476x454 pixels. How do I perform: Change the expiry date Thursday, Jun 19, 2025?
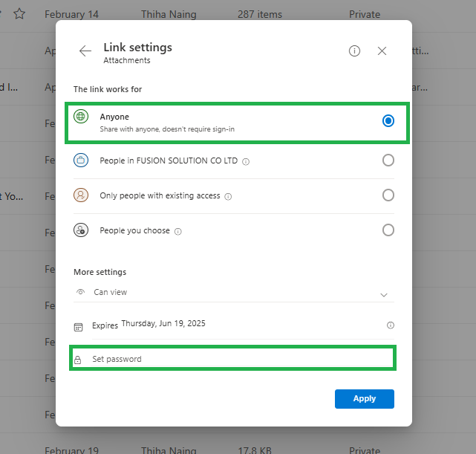pos(163,323)
